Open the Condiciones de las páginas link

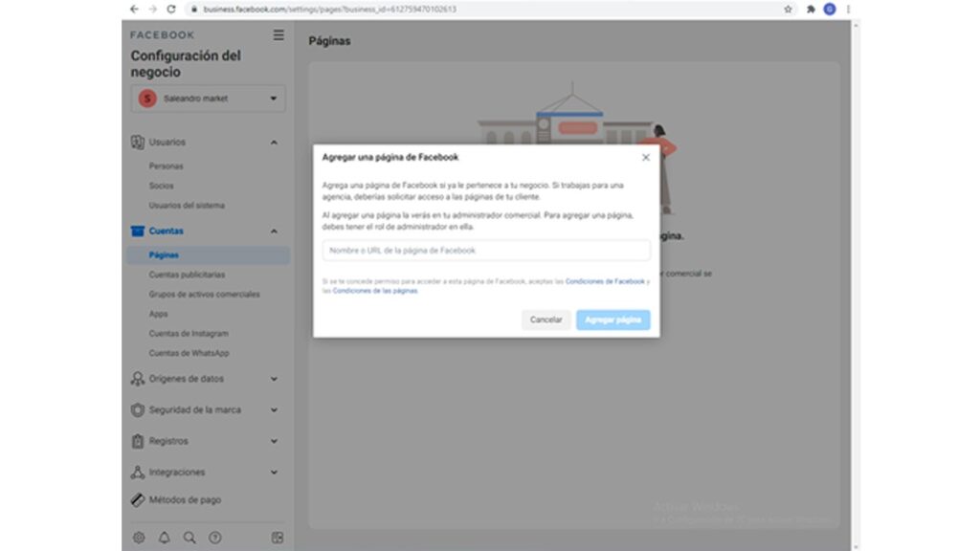(x=375, y=291)
